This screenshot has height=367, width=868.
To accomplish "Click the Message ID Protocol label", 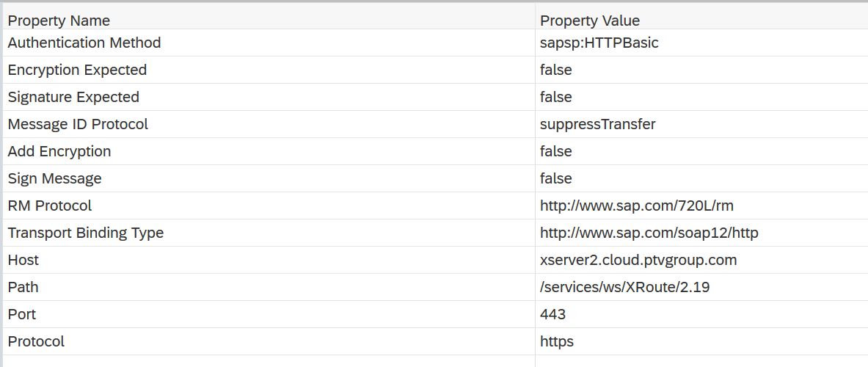I will pyautogui.click(x=78, y=124).
